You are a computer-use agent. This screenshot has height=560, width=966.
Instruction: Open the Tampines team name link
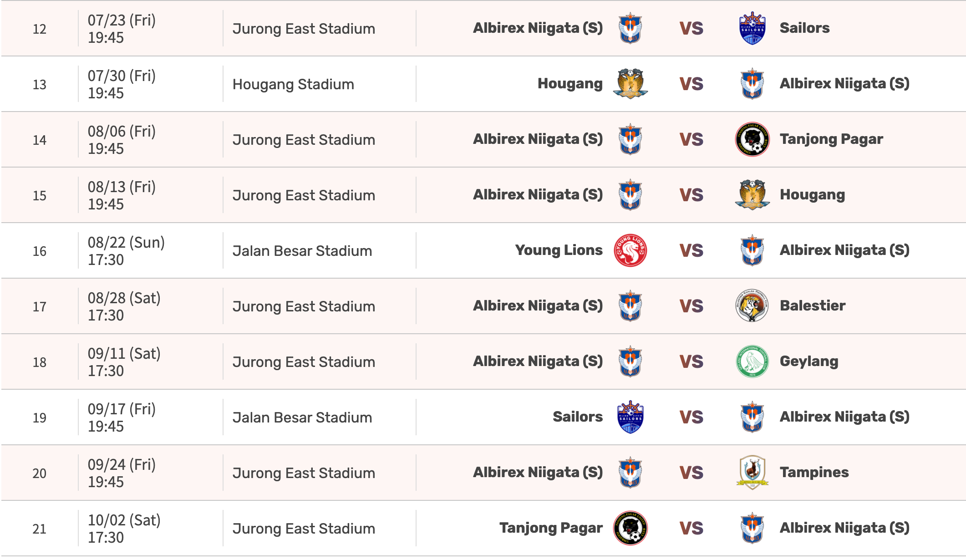click(x=814, y=473)
